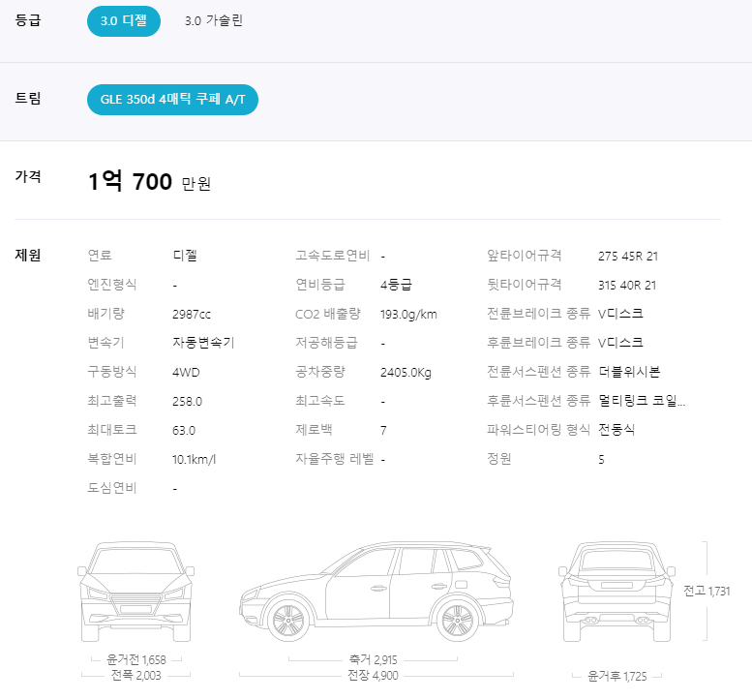The height and width of the screenshot is (700, 752).
Task: Click the 전고 1,731 dimension label
Action: [x=707, y=592]
